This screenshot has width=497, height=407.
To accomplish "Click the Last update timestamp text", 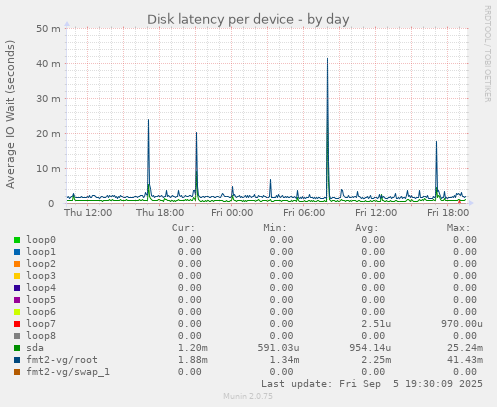I will click(372, 384).
